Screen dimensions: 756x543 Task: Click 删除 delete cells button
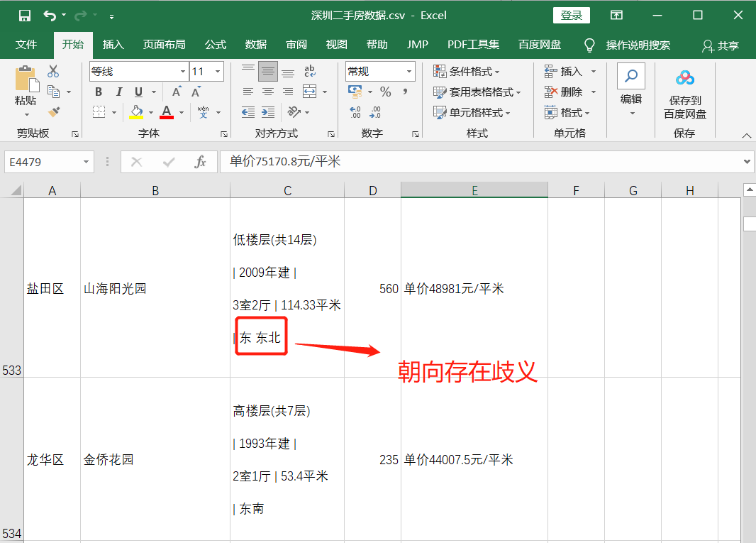(564, 92)
